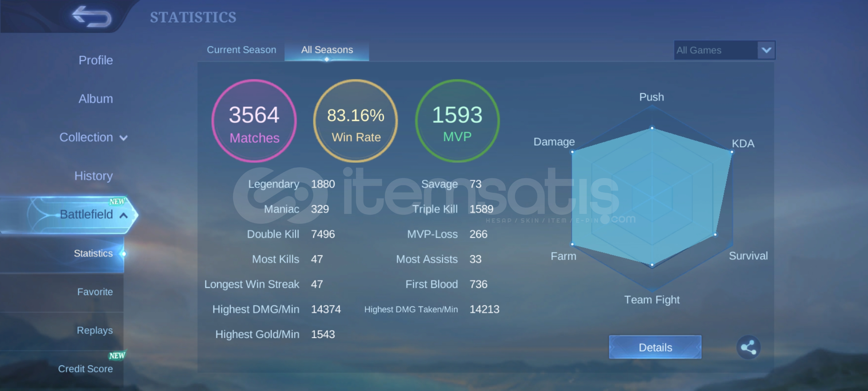The width and height of the screenshot is (868, 391).
Task: Switch to Current Season tab
Action: (241, 50)
